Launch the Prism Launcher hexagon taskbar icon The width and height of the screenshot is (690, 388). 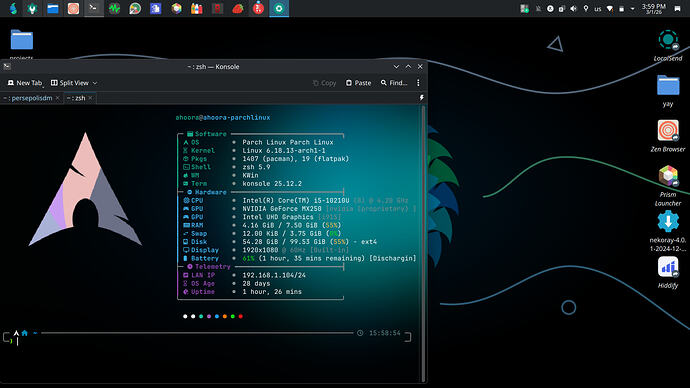pos(176,8)
